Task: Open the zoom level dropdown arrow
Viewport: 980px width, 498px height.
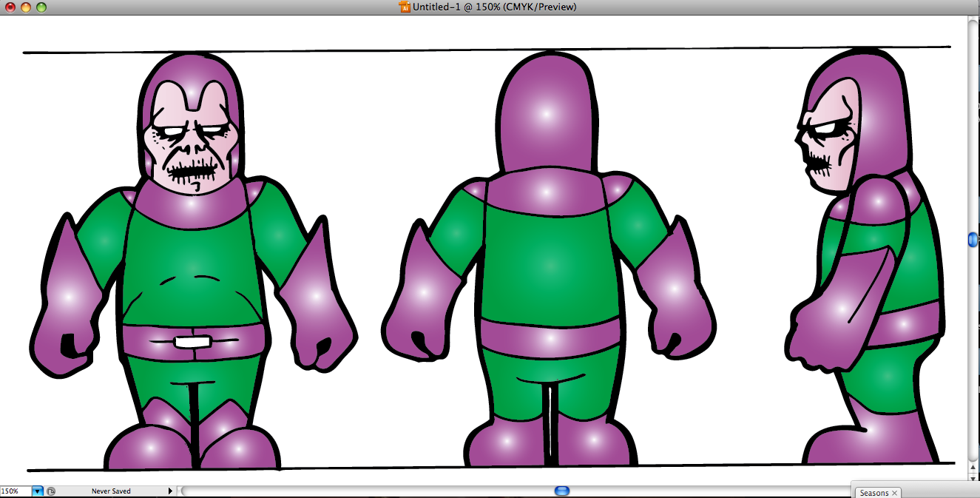Action: click(x=37, y=491)
